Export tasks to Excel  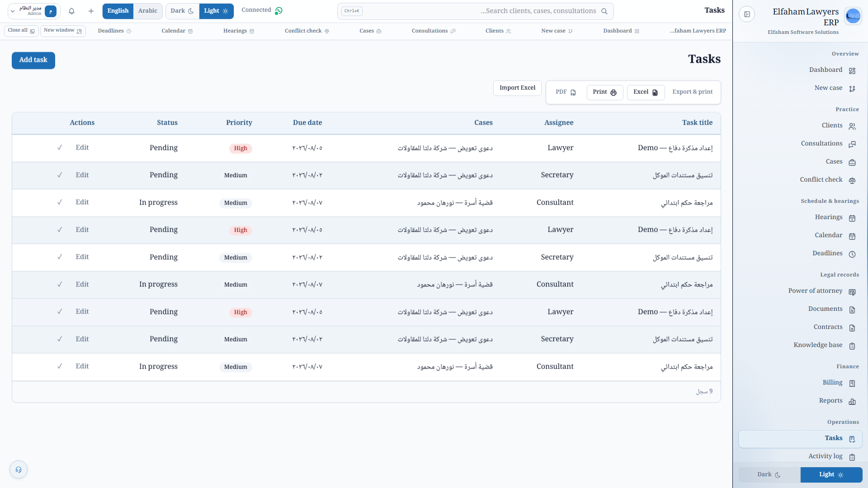[646, 92]
